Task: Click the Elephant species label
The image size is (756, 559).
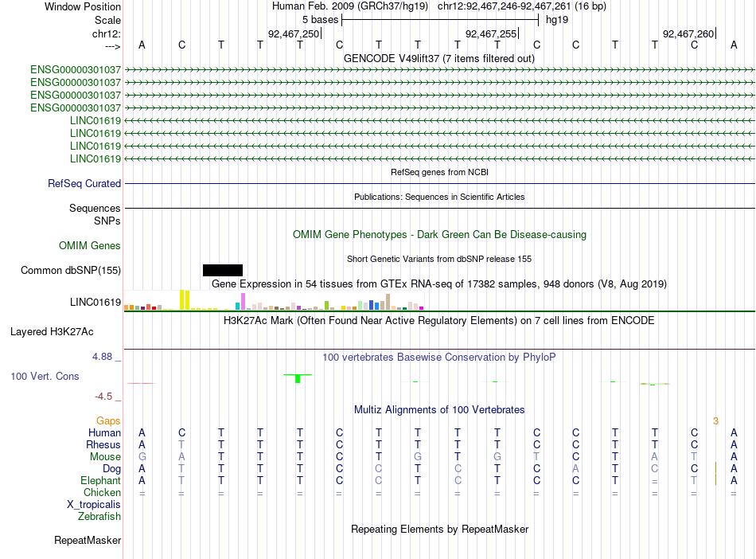Action: (100, 481)
